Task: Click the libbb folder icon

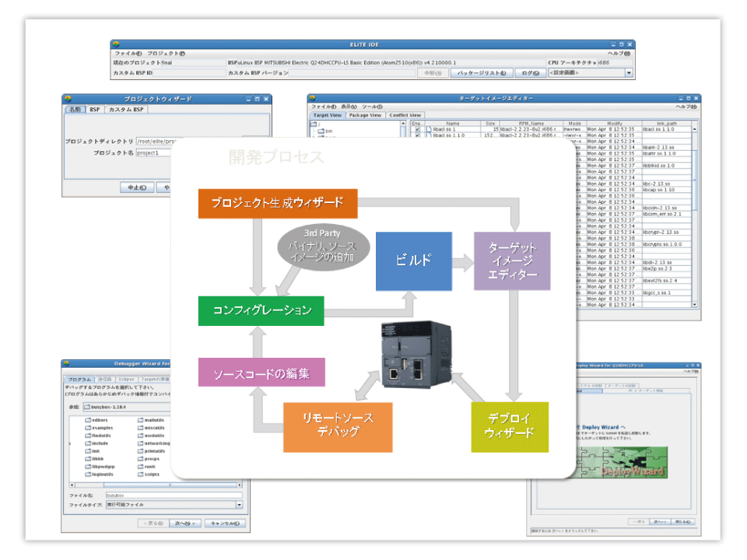Action: (87, 459)
